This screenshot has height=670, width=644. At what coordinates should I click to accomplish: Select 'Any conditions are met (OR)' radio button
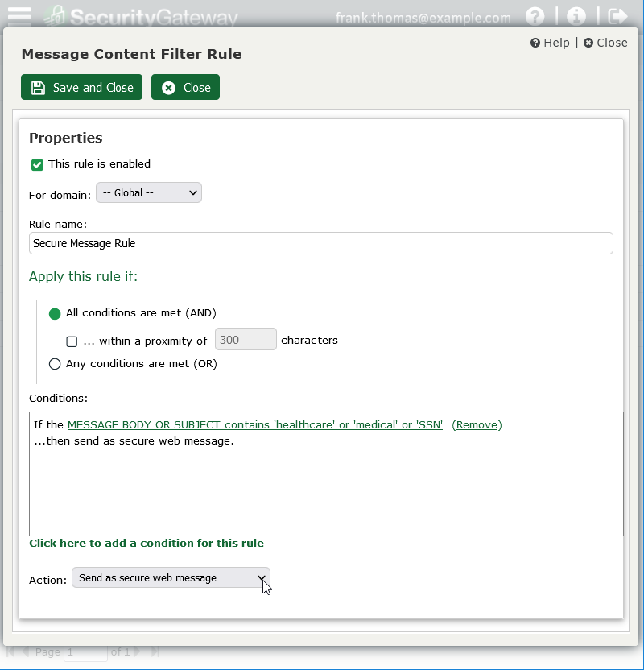(x=55, y=363)
